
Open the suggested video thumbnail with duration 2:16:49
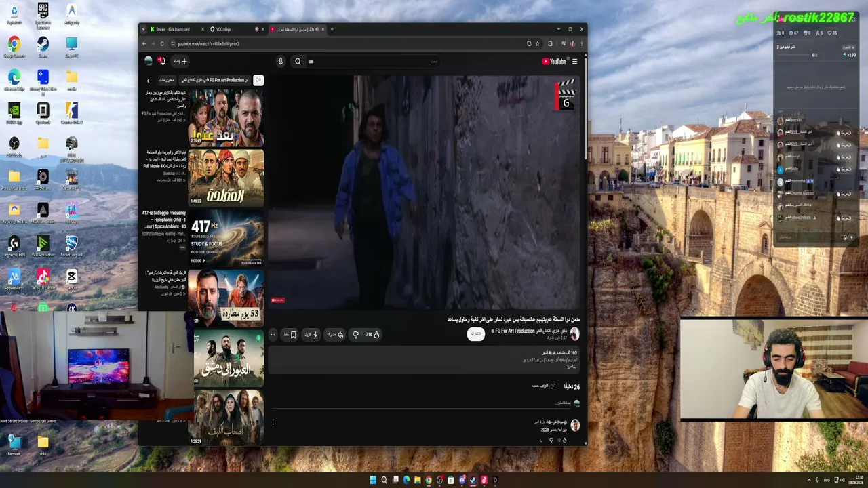pos(226,117)
